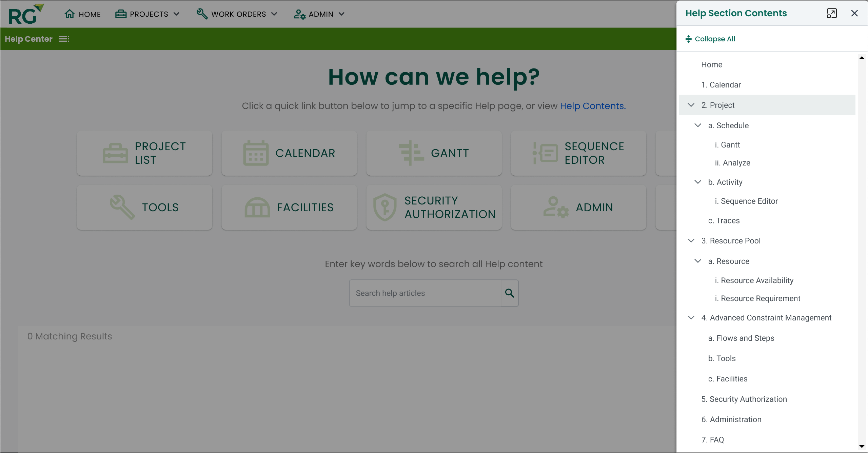Select the Sequence Editor tree item
The height and width of the screenshot is (453, 868).
click(x=749, y=201)
